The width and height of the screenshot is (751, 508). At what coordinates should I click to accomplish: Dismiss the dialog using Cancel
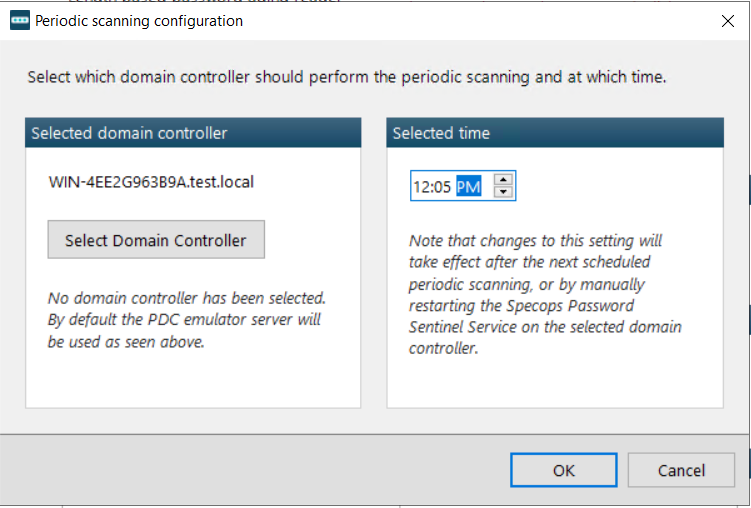coord(681,470)
